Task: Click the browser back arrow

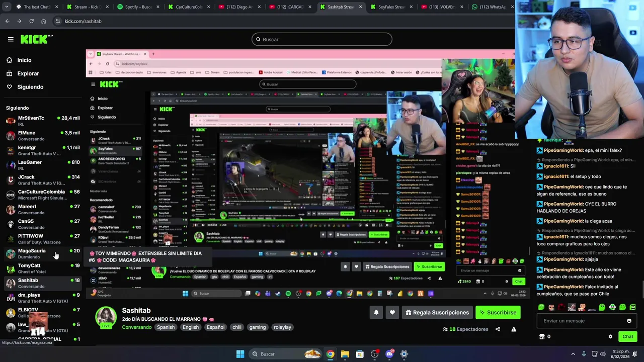Action: [7, 21]
